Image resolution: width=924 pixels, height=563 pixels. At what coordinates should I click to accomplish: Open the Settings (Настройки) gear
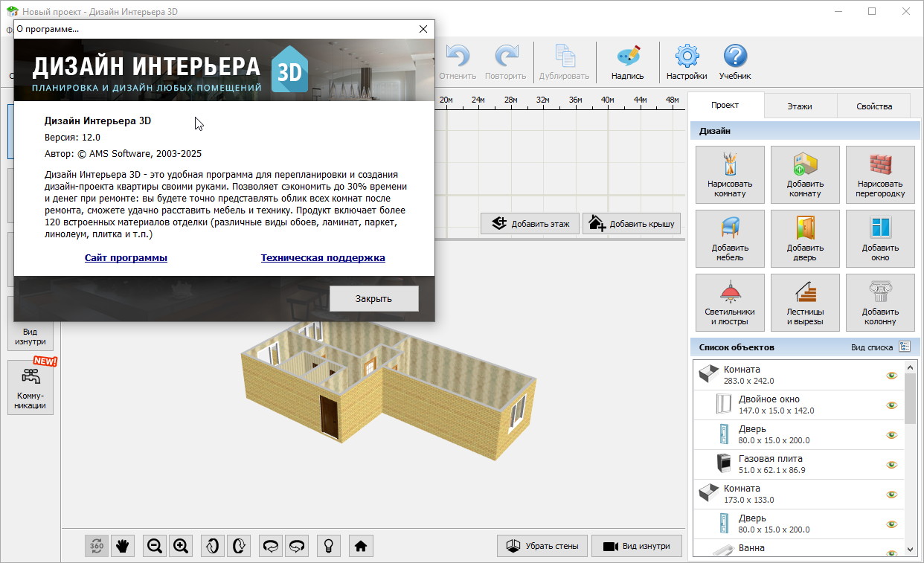[686, 62]
